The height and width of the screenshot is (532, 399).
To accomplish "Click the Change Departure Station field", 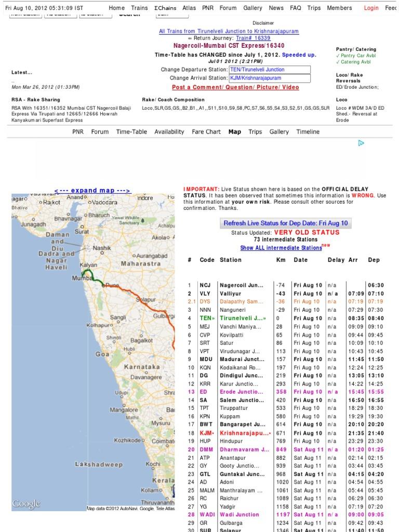I will coord(270,70).
